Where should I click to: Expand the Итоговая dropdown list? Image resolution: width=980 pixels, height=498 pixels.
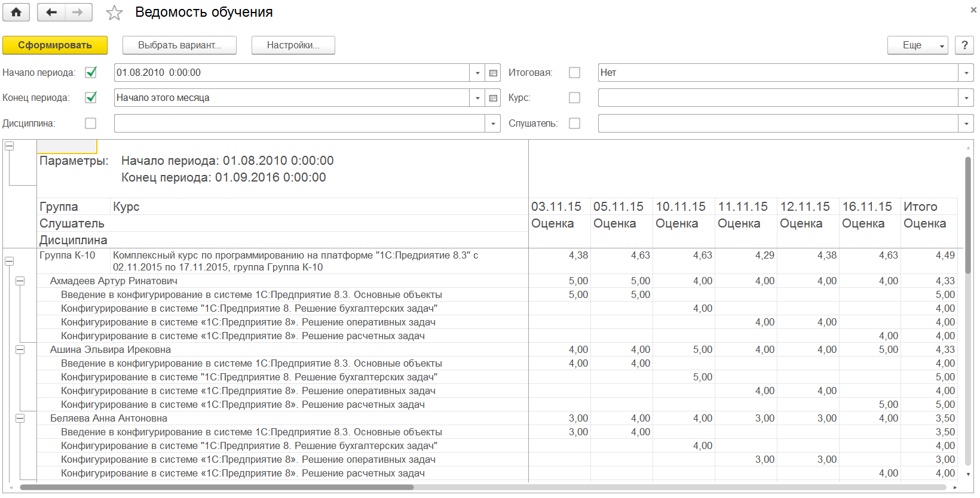click(966, 73)
